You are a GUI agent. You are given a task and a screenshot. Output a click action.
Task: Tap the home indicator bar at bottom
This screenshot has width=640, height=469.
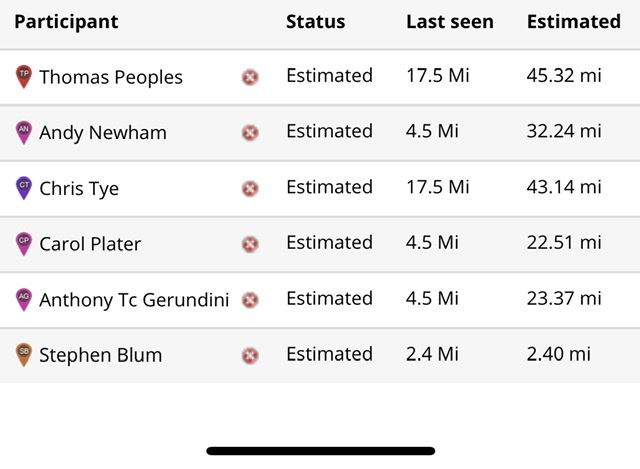pyautogui.click(x=320, y=451)
